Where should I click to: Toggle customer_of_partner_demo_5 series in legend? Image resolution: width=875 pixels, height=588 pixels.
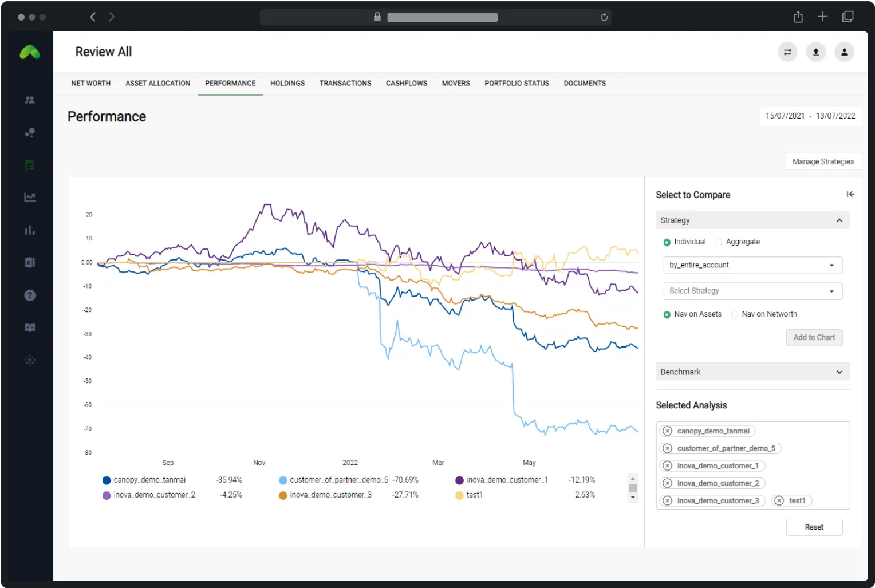pos(333,480)
